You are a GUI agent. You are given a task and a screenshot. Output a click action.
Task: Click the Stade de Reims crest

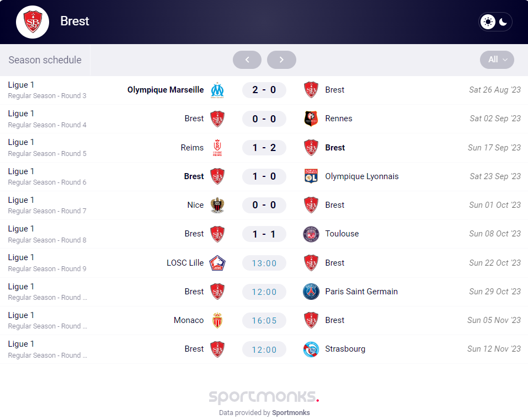coord(217,148)
